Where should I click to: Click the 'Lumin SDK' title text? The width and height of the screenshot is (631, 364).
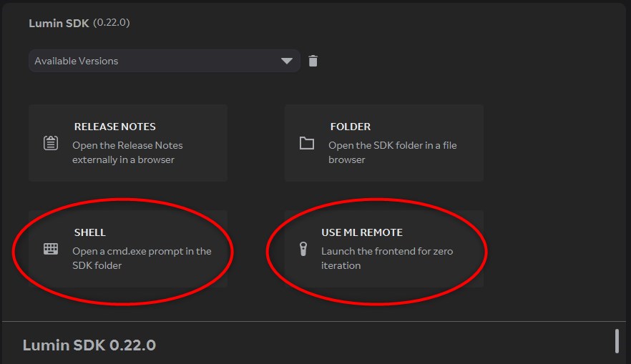pyautogui.click(x=59, y=24)
